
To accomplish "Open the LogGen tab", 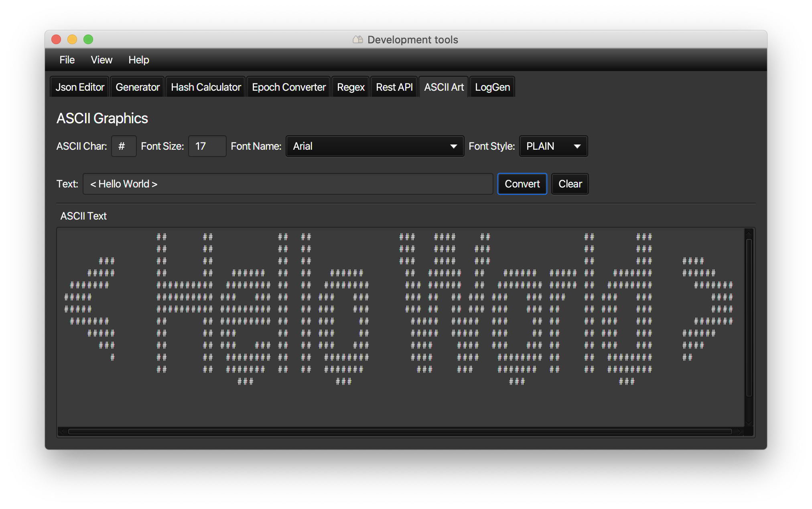I will click(x=492, y=87).
